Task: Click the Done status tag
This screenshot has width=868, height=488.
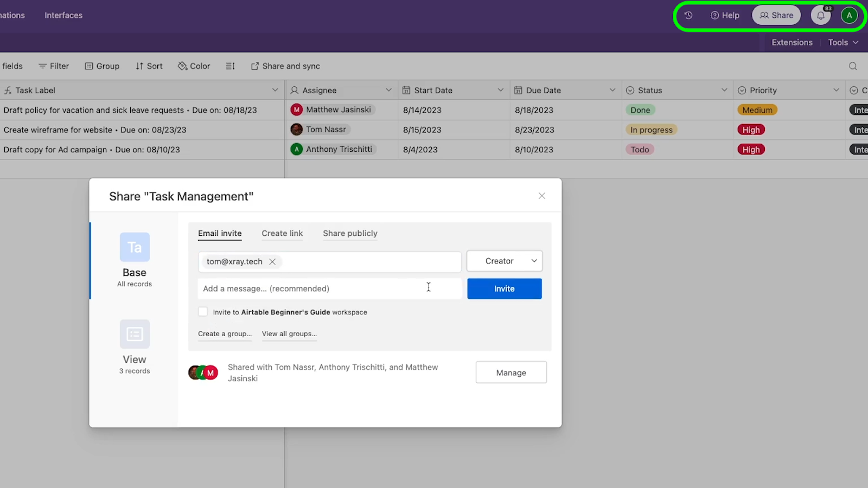Action: 640,110
